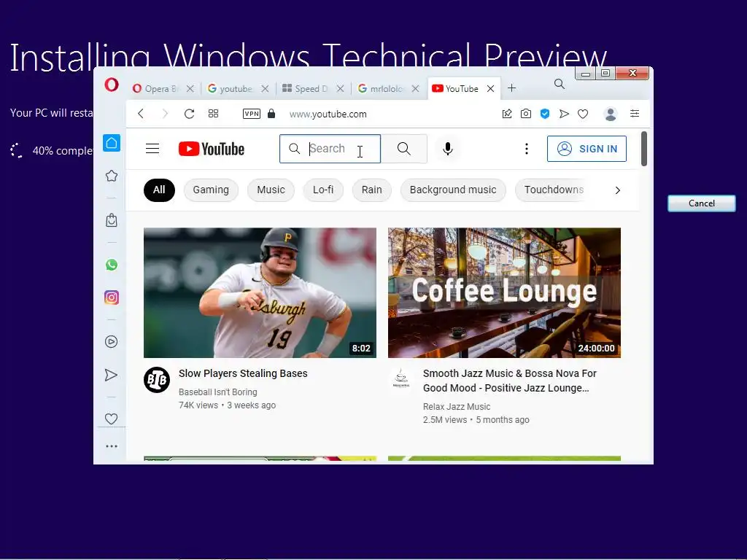Close the mrlololo Google tab
The width and height of the screenshot is (747, 560).
pos(415,88)
